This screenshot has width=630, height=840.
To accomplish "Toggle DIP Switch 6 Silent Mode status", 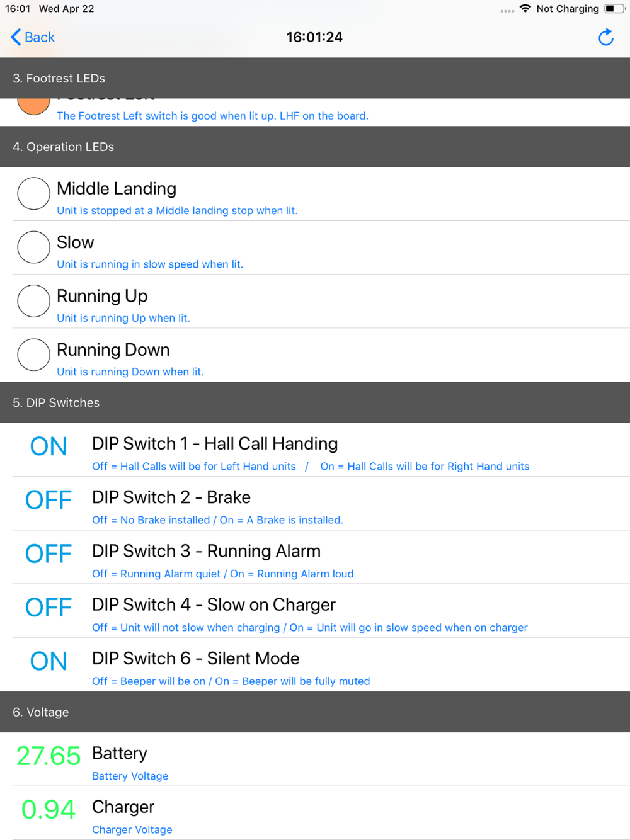I will tap(49, 661).
